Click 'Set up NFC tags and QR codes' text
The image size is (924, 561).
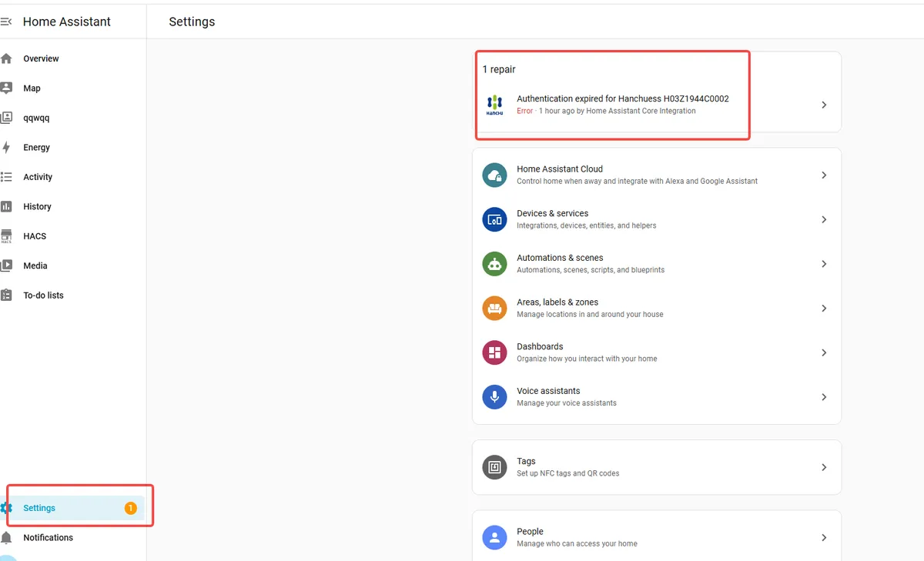[x=568, y=473]
